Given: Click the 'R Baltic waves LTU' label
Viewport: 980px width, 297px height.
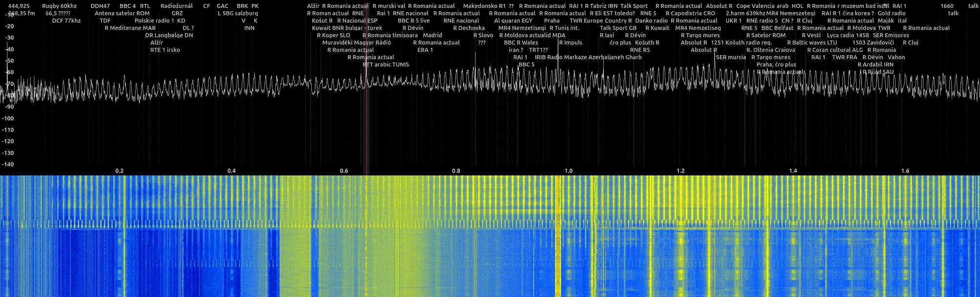Looking at the screenshot, I should (812, 42).
